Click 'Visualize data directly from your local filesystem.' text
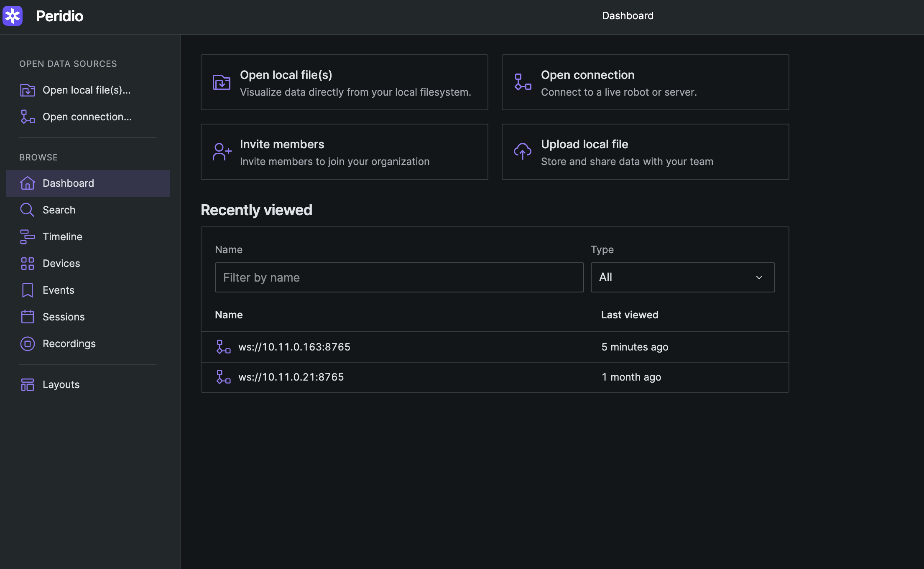Viewport: 924px width, 569px height. (x=355, y=92)
